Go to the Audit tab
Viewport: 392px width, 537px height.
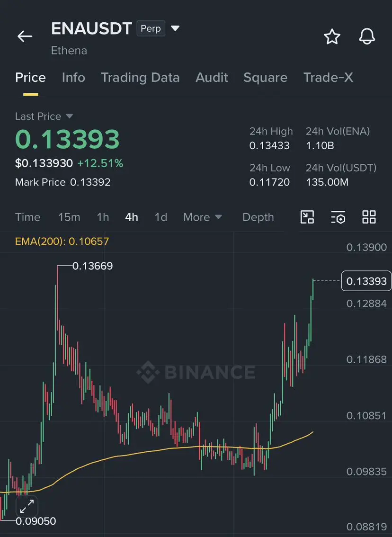tap(212, 78)
